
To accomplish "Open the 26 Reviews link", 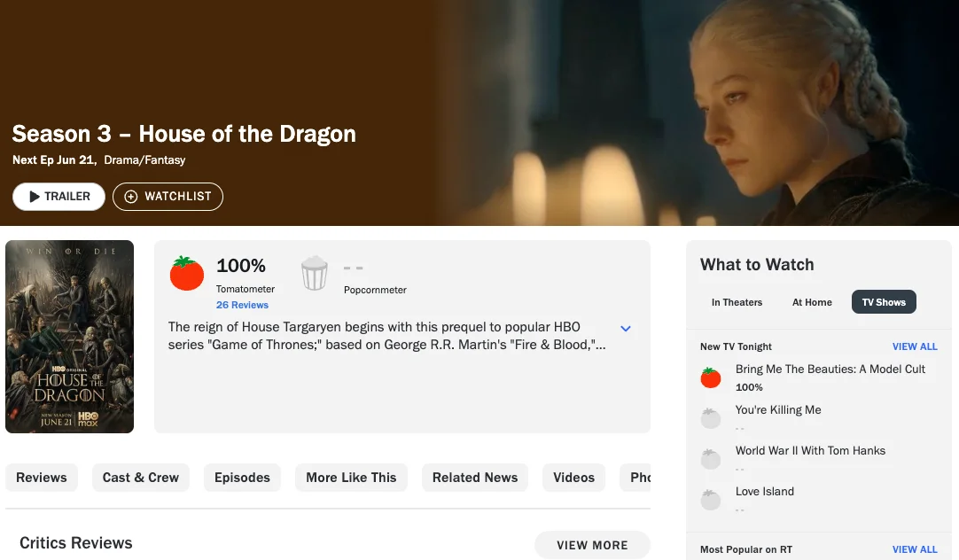I will click(242, 305).
